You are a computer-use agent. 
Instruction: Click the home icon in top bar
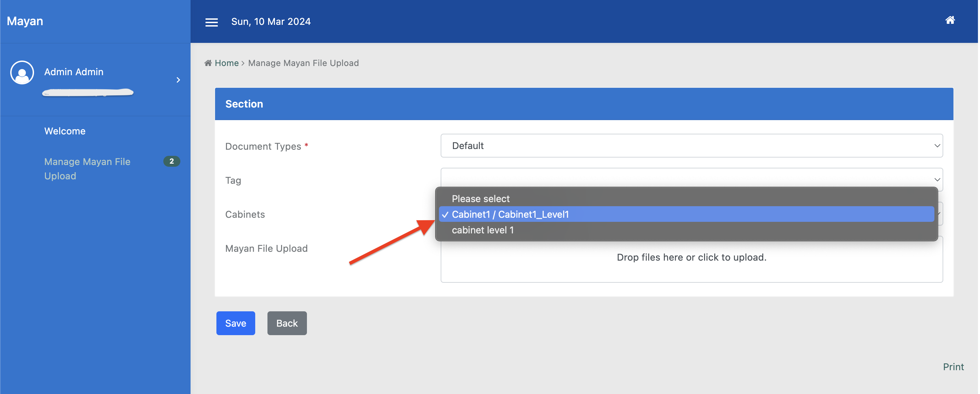pyautogui.click(x=950, y=20)
